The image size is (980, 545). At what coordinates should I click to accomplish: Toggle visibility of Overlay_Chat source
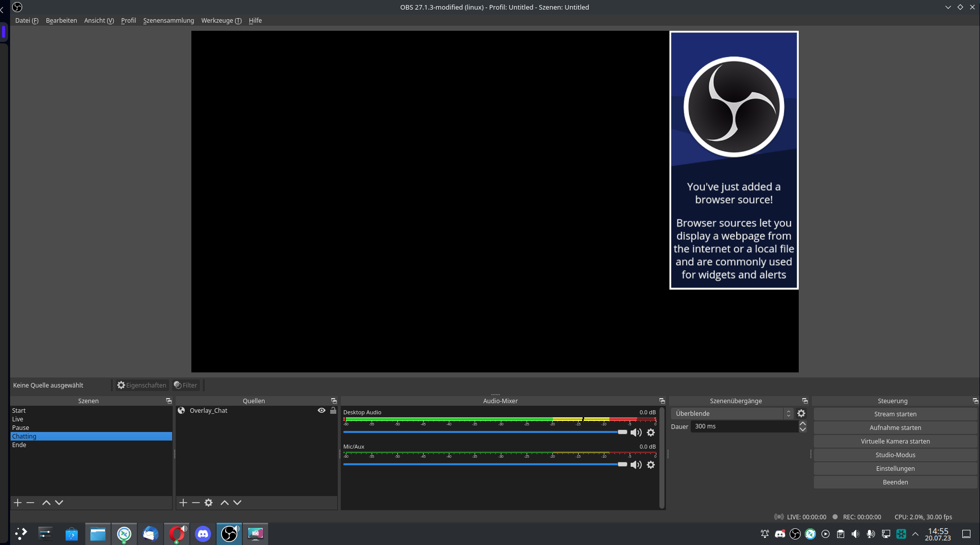(x=321, y=410)
